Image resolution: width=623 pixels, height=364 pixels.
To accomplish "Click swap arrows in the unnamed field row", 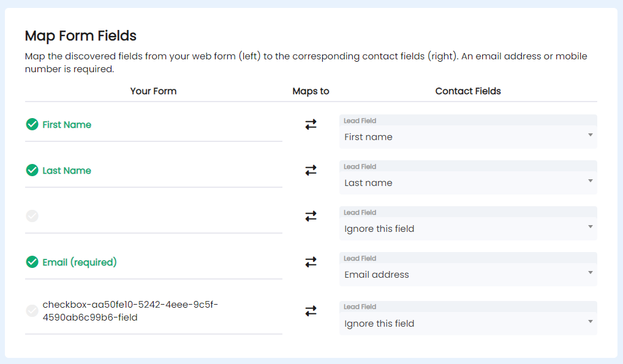I will pos(311,217).
